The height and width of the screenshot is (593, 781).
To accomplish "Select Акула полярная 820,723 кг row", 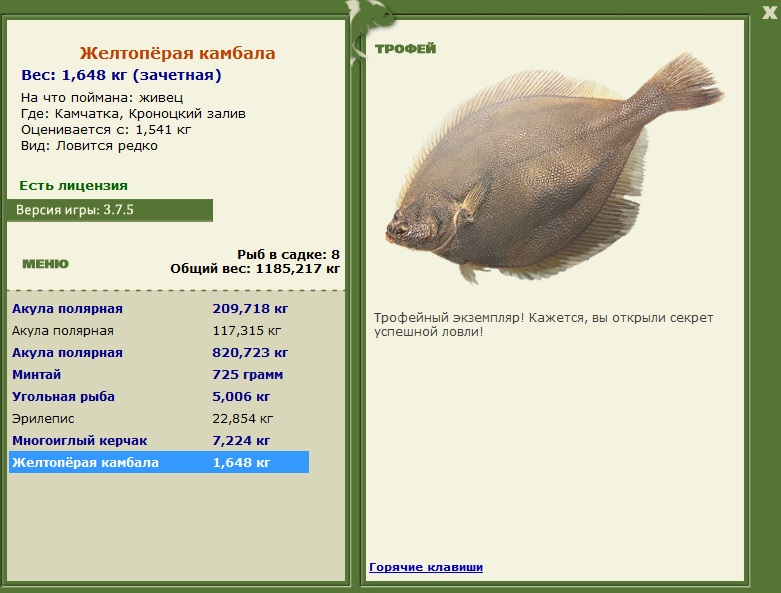I will coord(159,353).
